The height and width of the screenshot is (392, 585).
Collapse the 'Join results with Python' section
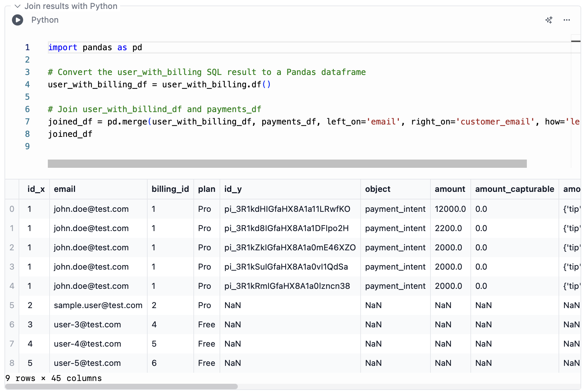click(18, 6)
